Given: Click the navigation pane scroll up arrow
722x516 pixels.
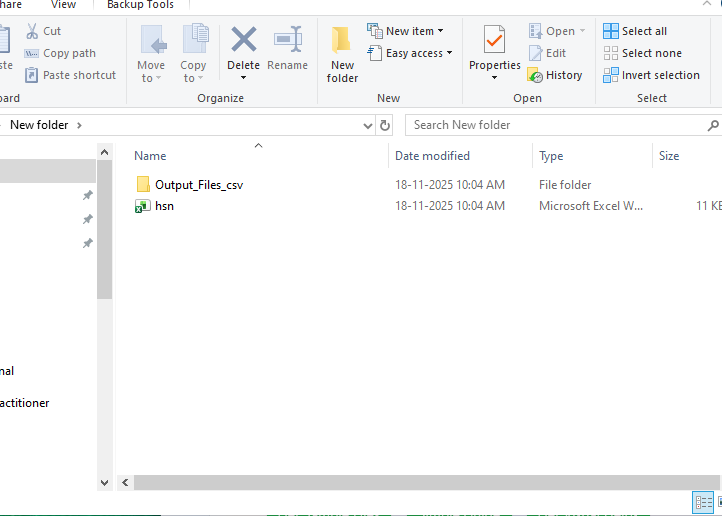Looking at the screenshot, I should coord(105,152).
